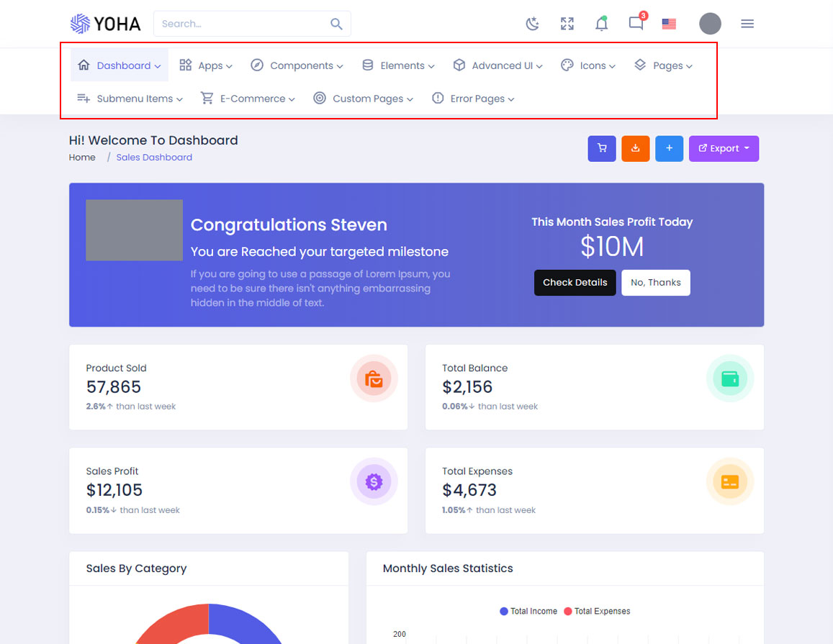Open the hamburger sidebar menu
The height and width of the screenshot is (644, 833).
pyautogui.click(x=747, y=24)
